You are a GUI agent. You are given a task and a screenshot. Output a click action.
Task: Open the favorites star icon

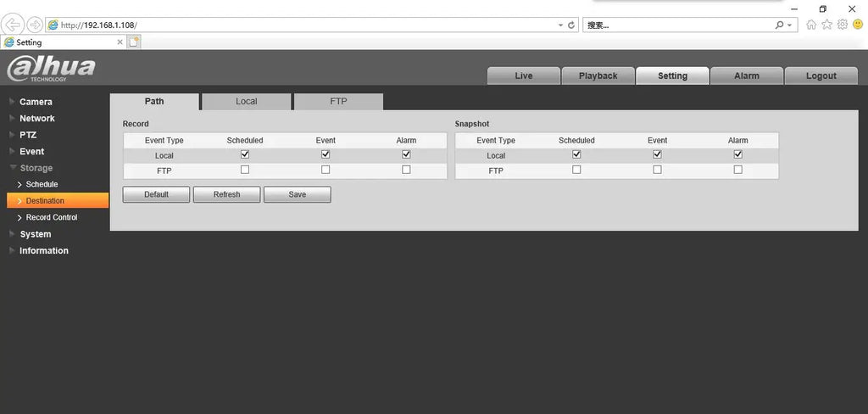827,25
